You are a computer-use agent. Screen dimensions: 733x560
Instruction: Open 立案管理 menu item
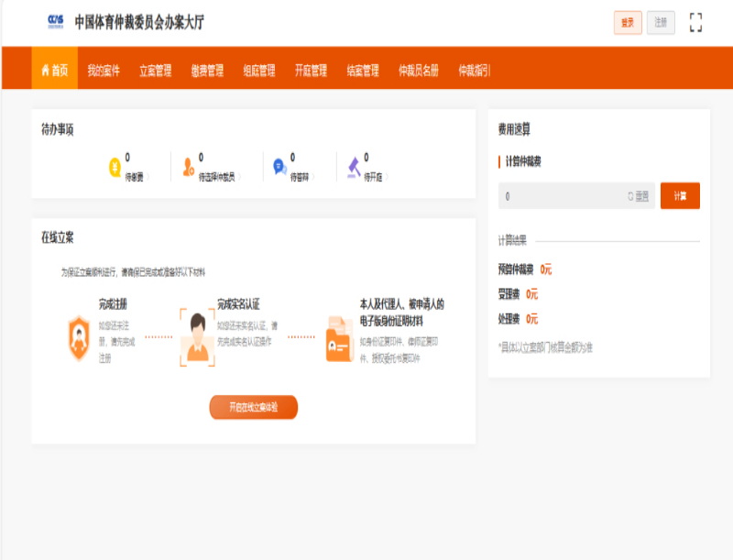pyautogui.click(x=155, y=71)
